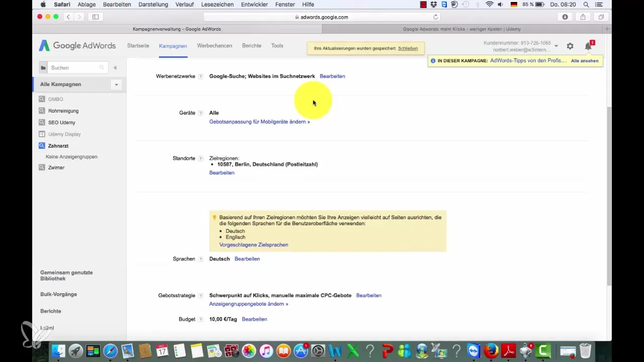The width and height of the screenshot is (644, 362).
Task: Open Finder from the Dock
Action: [x=58, y=351]
